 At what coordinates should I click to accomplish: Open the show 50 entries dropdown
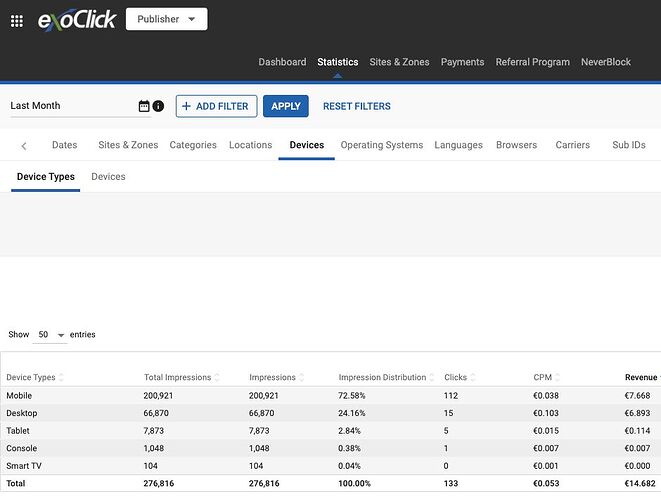50,335
